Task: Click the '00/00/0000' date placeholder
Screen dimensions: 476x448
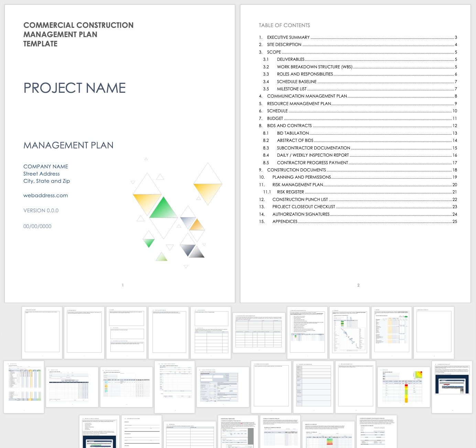Action: (37, 226)
